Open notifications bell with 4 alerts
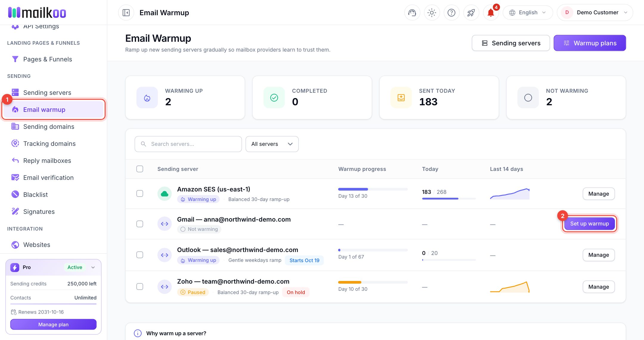 pyautogui.click(x=491, y=13)
